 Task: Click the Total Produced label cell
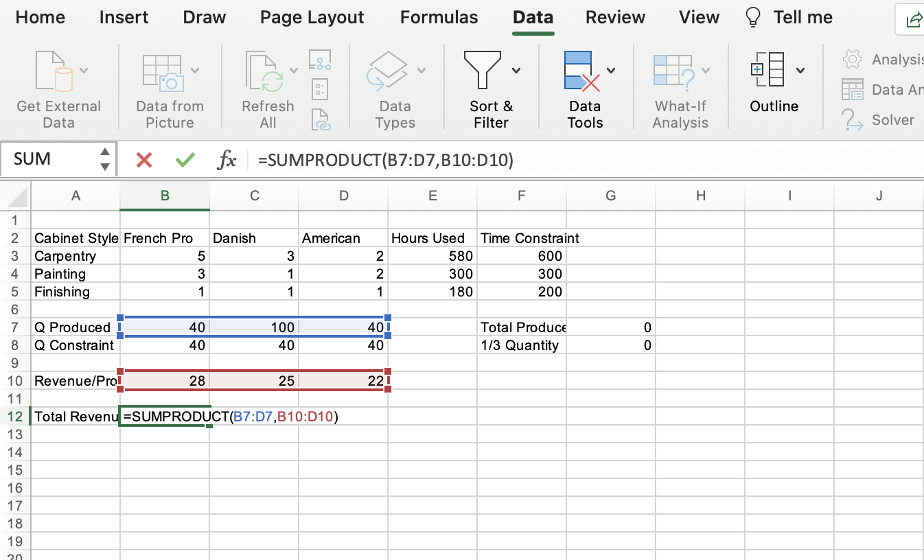click(x=522, y=327)
